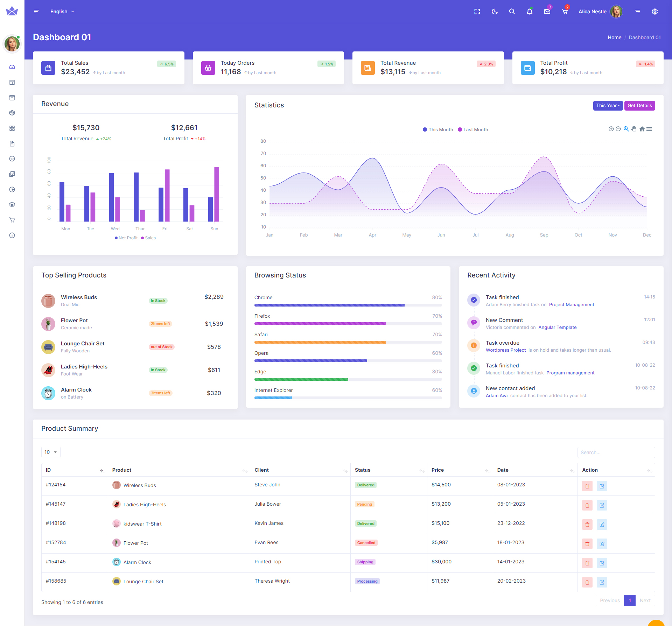The height and width of the screenshot is (626, 672).
Task: Expand the English language dropdown
Action: pyautogui.click(x=62, y=12)
